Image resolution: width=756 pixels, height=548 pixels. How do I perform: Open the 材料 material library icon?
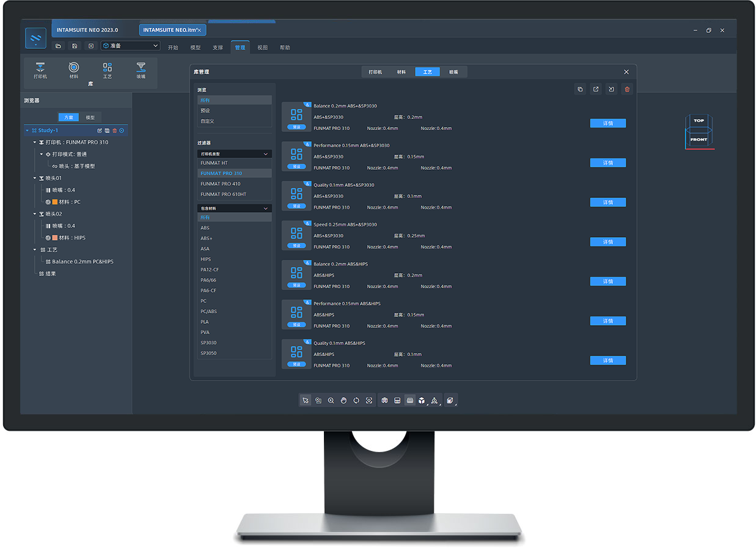(x=74, y=70)
